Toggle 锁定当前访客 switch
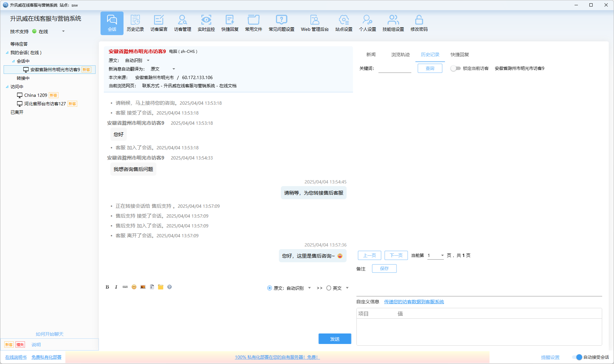 click(x=455, y=68)
